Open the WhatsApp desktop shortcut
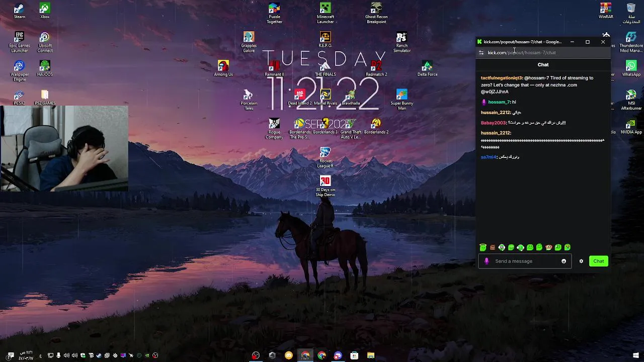The width and height of the screenshot is (644, 362). pyautogui.click(x=631, y=68)
